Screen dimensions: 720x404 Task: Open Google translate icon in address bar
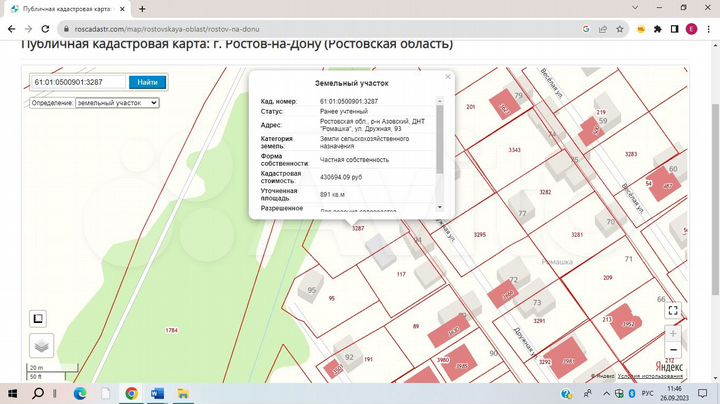[585, 29]
